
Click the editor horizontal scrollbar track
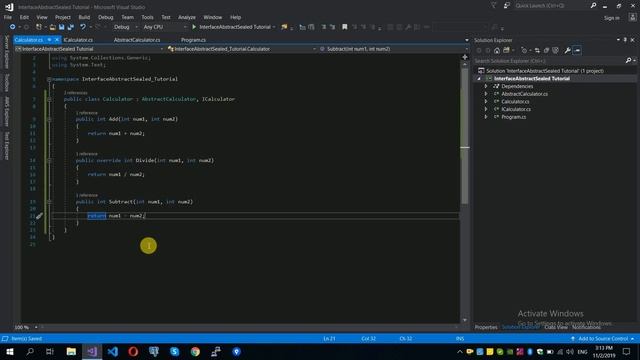point(249,327)
